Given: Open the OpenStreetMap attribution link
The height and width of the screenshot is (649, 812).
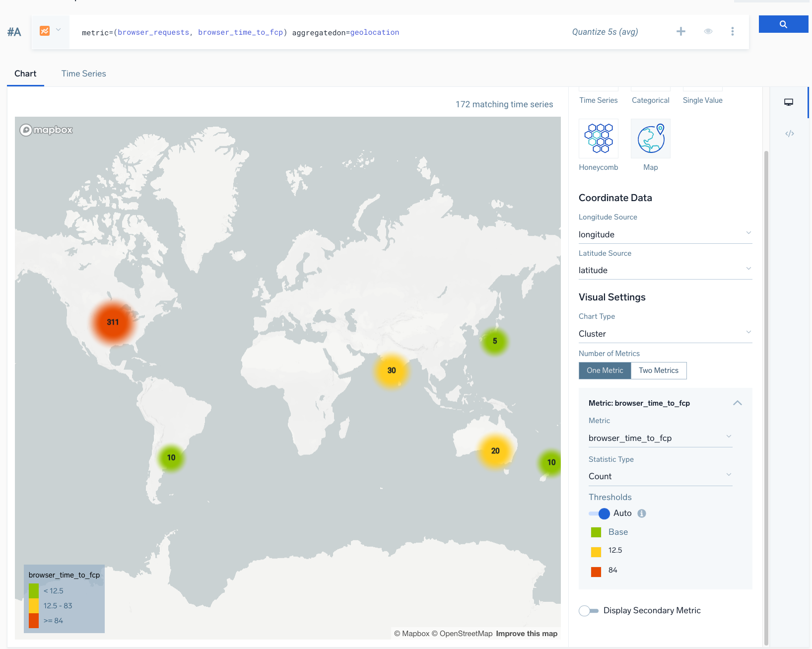Looking at the screenshot, I should (x=465, y=633).
